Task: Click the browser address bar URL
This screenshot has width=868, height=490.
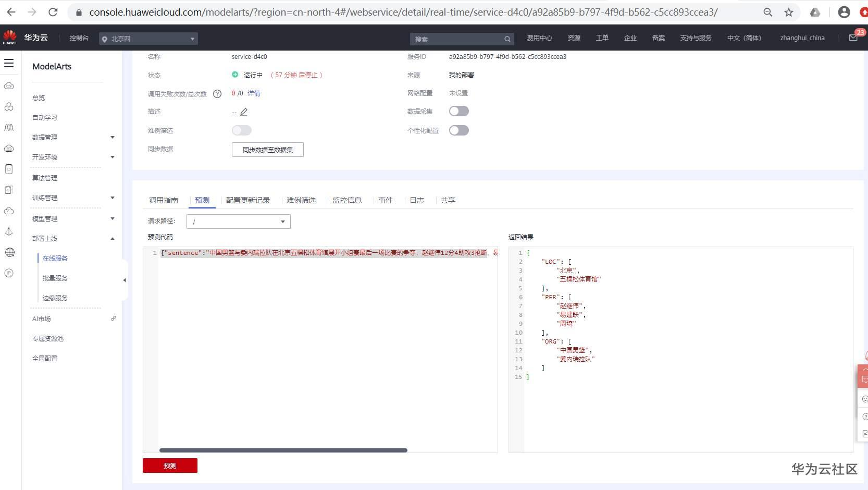Action: click(x=403, y=12)
